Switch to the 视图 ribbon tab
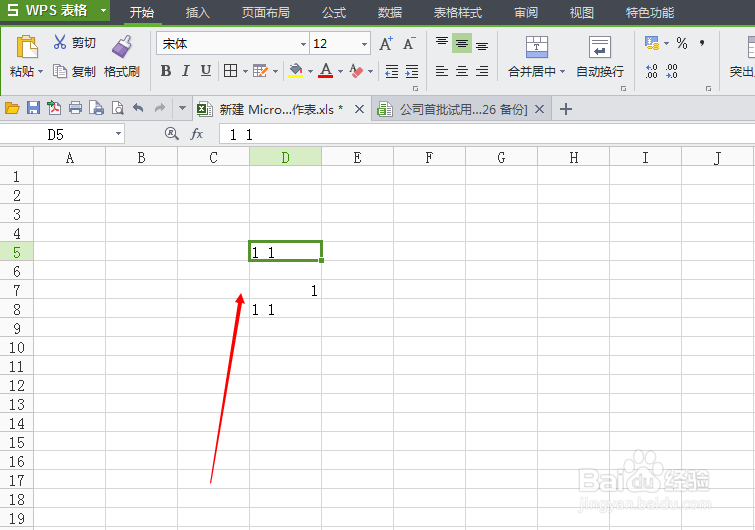This screenshot has width=755, height=530. click(582, 12)
